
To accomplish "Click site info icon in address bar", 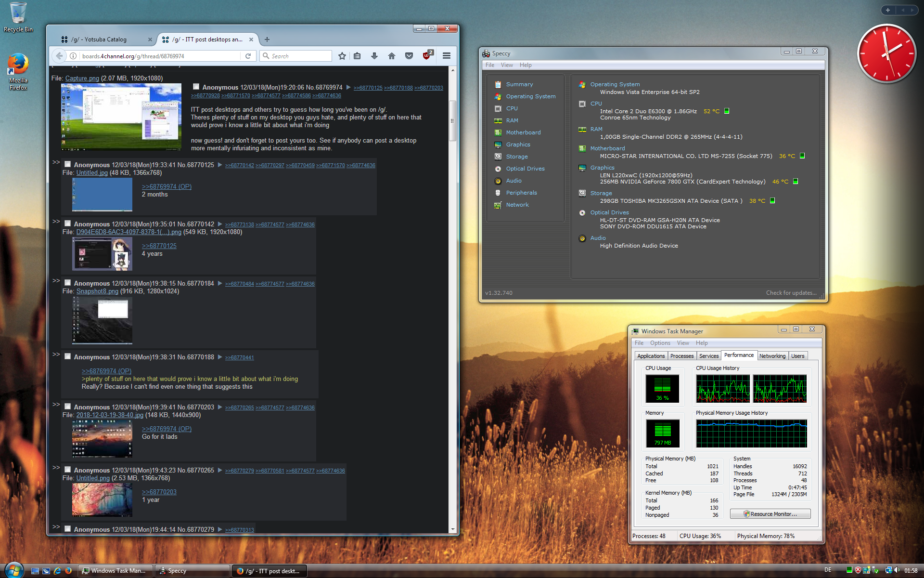I will tap(73, 56).
